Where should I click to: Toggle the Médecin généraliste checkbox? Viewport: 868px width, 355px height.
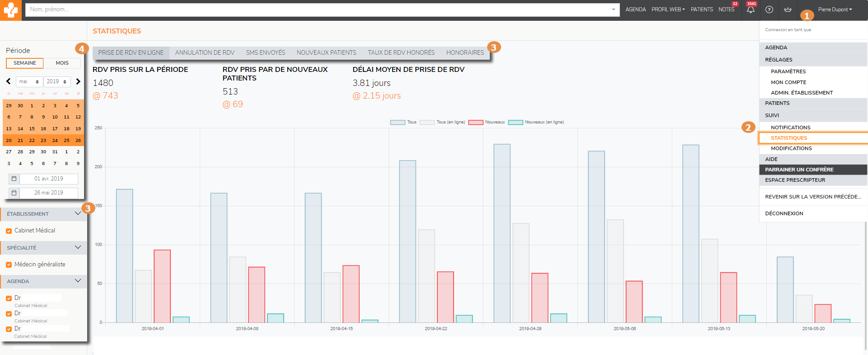[x=9, y=265]
